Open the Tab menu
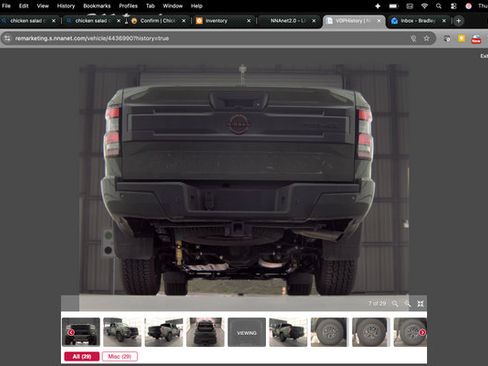 coord(150,6)
